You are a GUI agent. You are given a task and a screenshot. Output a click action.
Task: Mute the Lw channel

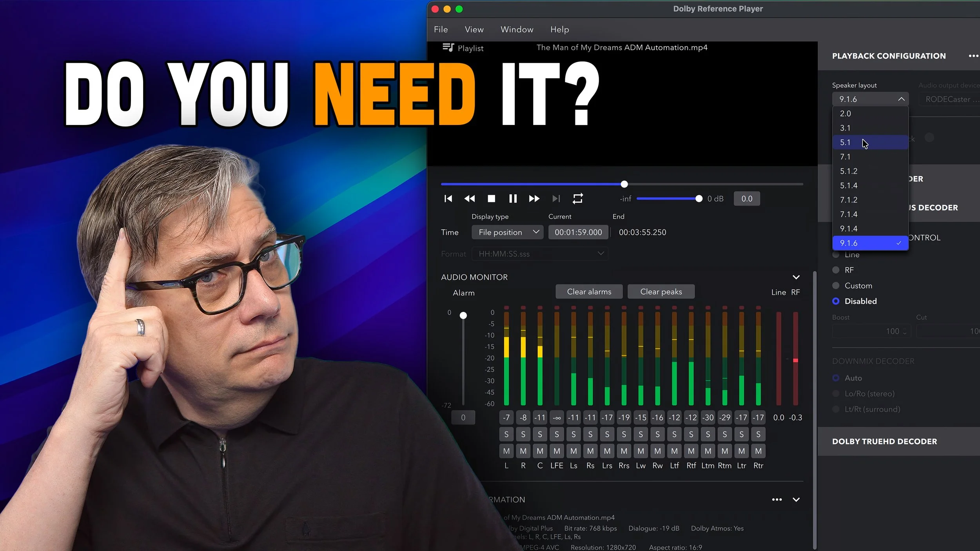click(x=641, y=451)
